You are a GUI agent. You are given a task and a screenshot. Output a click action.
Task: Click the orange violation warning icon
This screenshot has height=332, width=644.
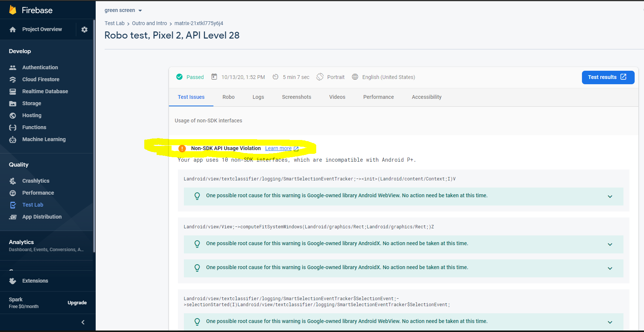pos(182,149)
